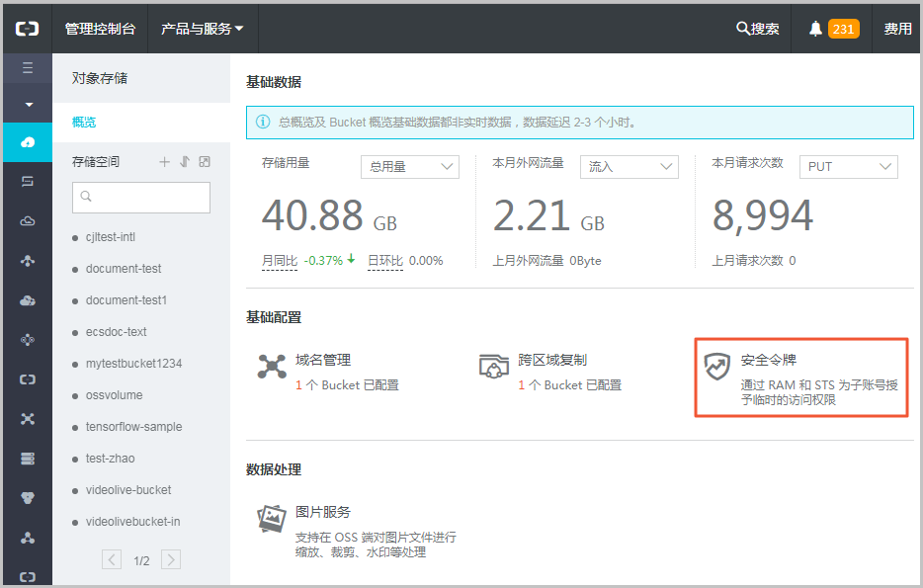This screenshot has width=923, height=588.
Task: Select the highlighted OSS cloud icon in sidebar
Action: (27, 141)
